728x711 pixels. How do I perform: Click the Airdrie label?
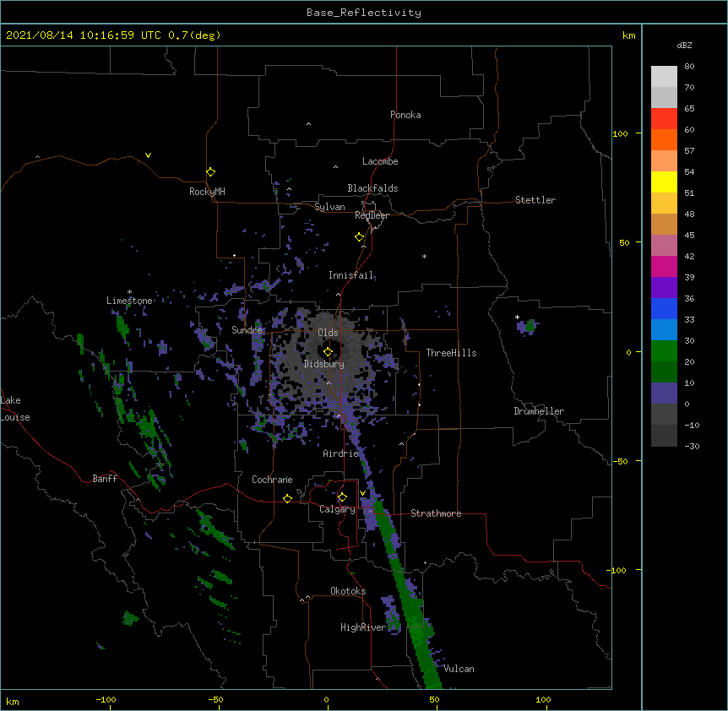pos(341,453)
